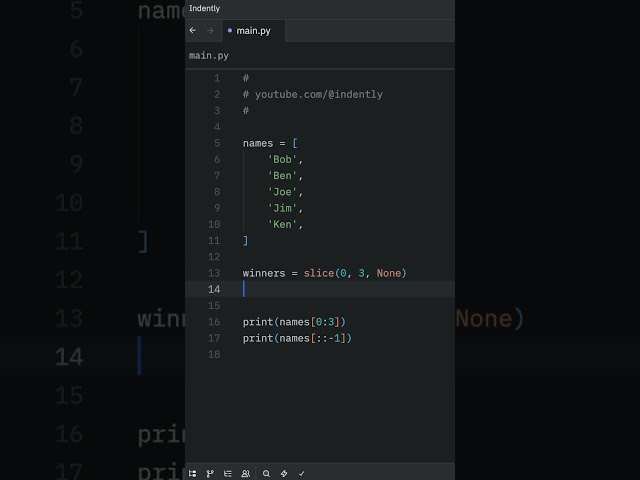Select the main.py editor tab
This screenshot has height=480, width=640.
pyautogui.click(x=253, y=31)
